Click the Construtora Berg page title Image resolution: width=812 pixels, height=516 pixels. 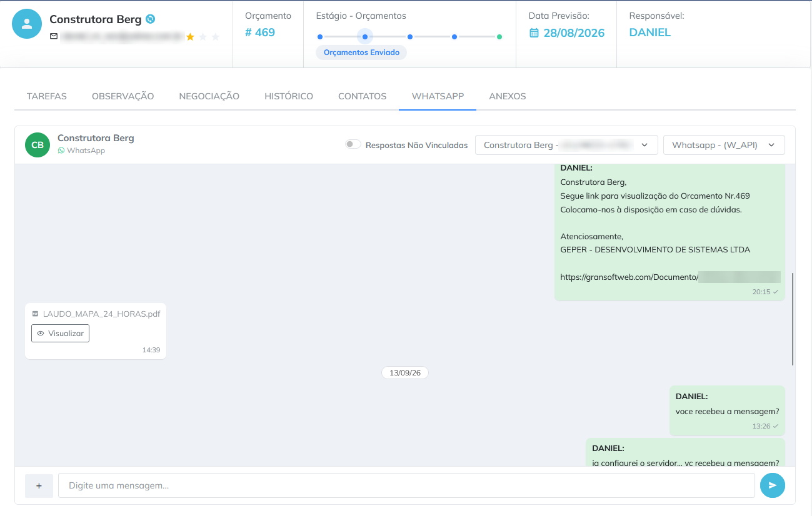coord(96,19)
